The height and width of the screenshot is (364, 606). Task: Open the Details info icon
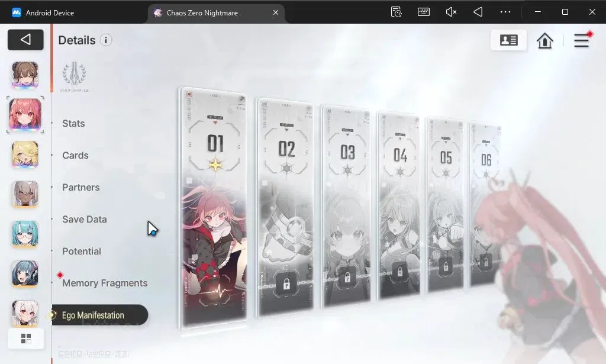(x=106, y=40)
